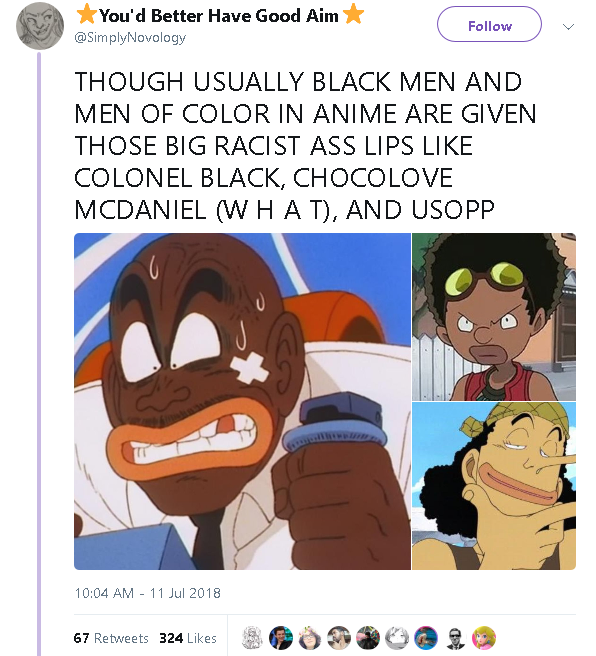596x656 pixels.
Task: Open the smiling man with blue background avatar
Action: (280, 638)
